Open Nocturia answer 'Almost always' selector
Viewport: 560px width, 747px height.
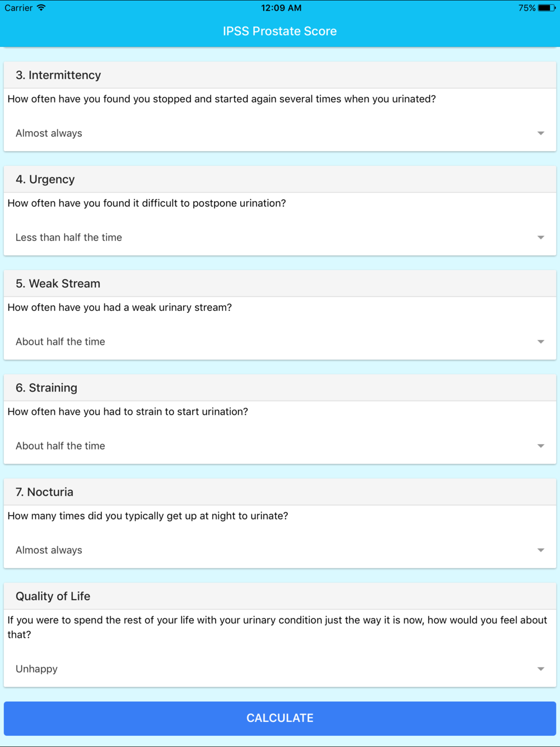pyautogui.click(x=280, y=550)
